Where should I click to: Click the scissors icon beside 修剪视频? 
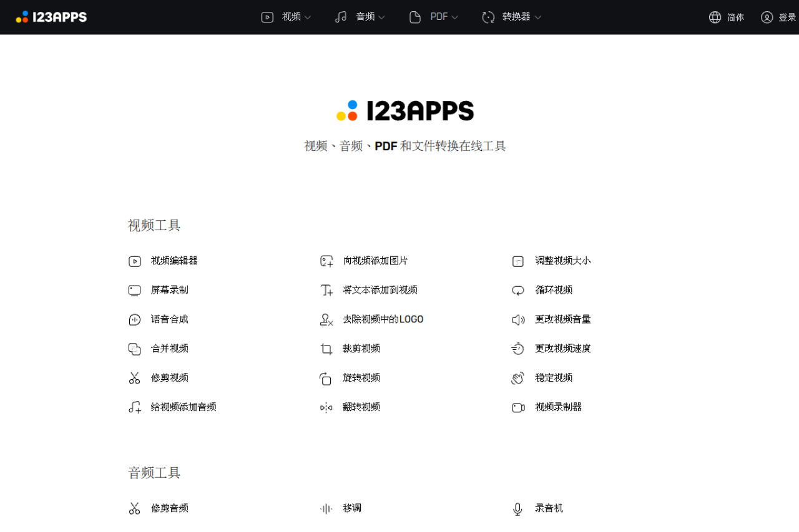(135, 378)
